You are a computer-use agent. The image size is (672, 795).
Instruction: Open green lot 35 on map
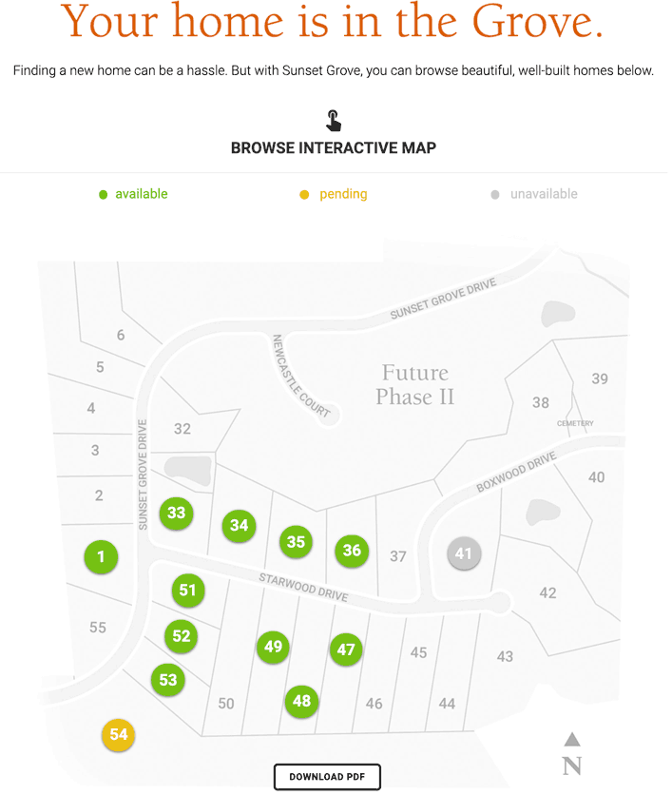[x=296, y=541]
